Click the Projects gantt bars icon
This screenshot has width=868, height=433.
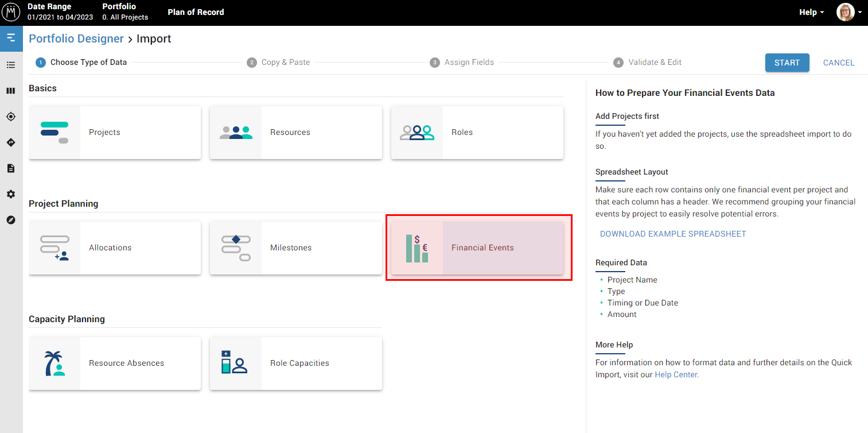pos(55,132)
